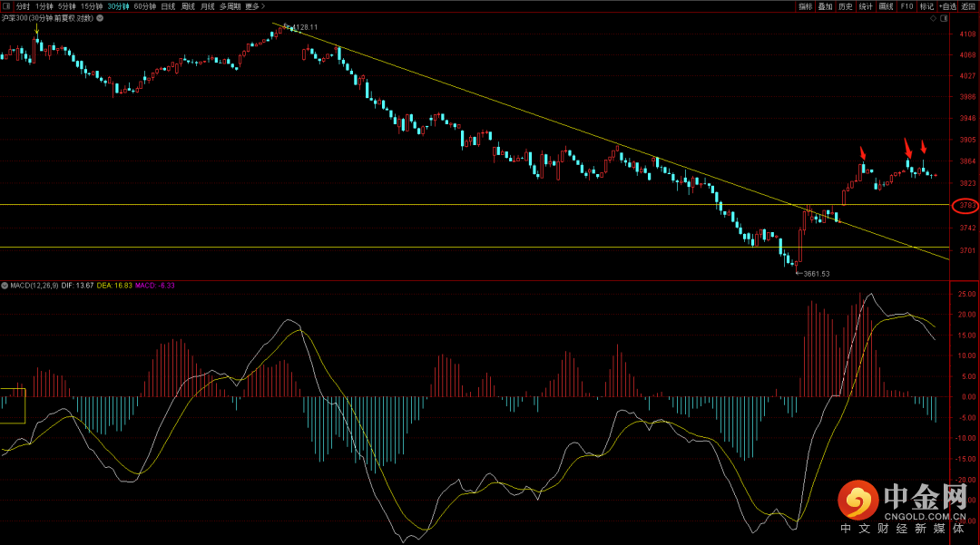
Task: Select the yellow descending trendline on chart
Action: 544,119
